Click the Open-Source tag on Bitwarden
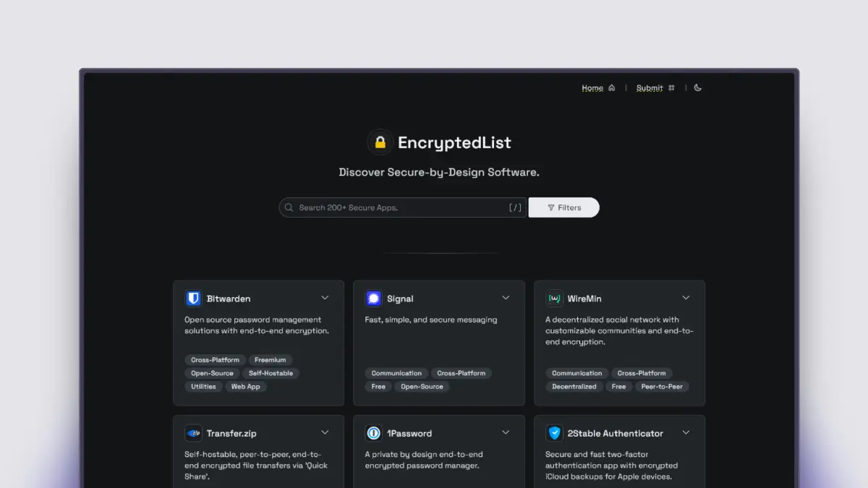The height and width of the screenshot is (488, 868). pos(212,373)
